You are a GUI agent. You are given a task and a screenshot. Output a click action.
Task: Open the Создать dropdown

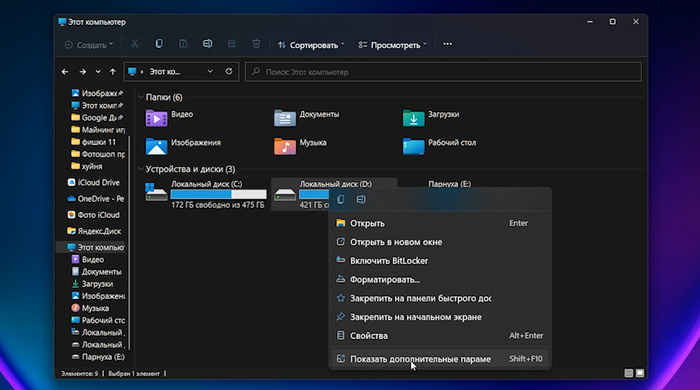89,45
